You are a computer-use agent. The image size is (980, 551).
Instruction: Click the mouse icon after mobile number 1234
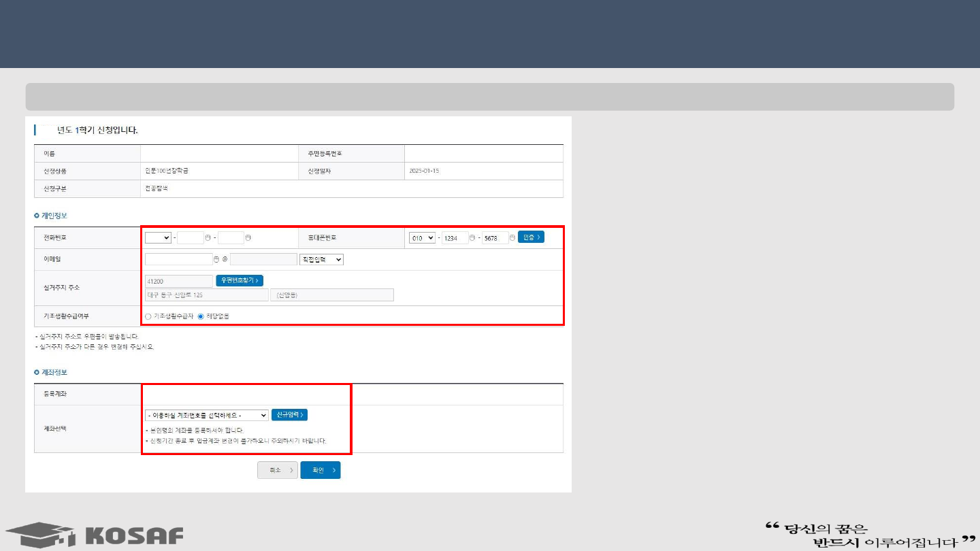(472, 237)
